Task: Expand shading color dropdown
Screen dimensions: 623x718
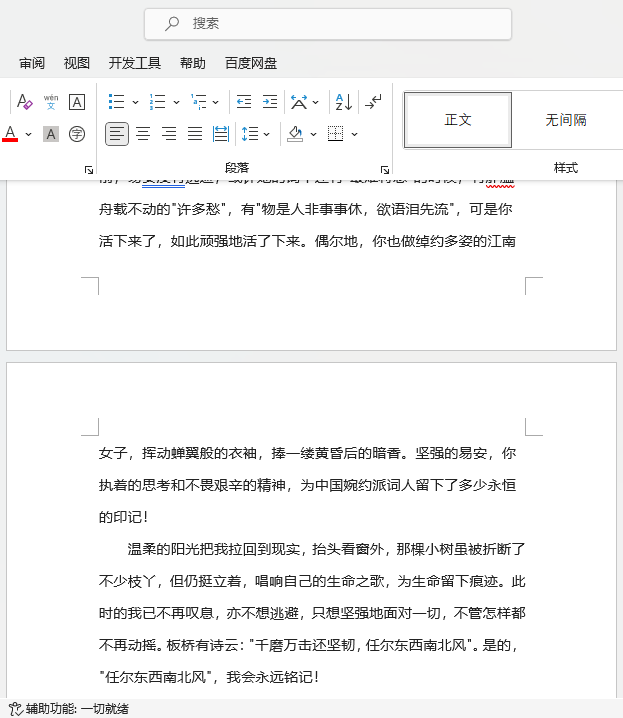Action: [314, 134]
